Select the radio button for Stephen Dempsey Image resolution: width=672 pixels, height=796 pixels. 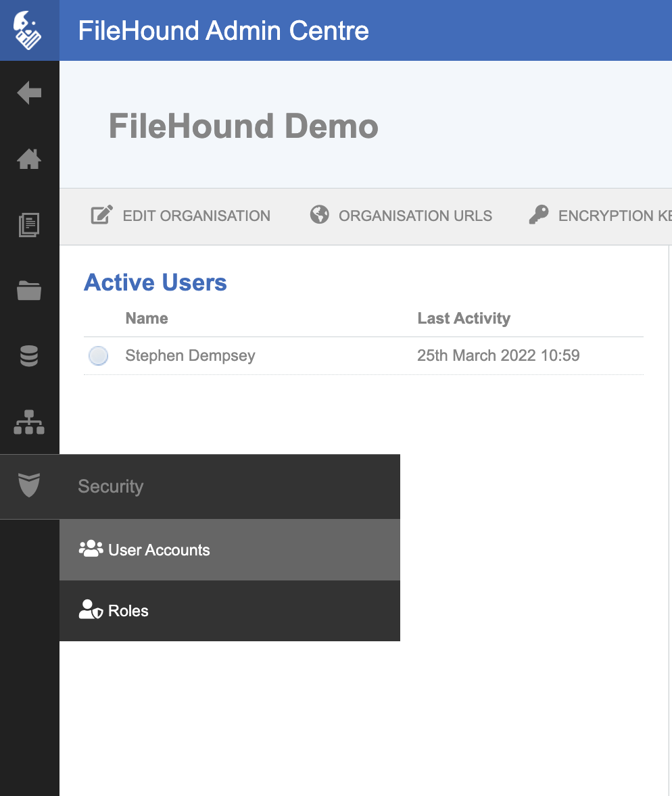(x=99, y=356)
